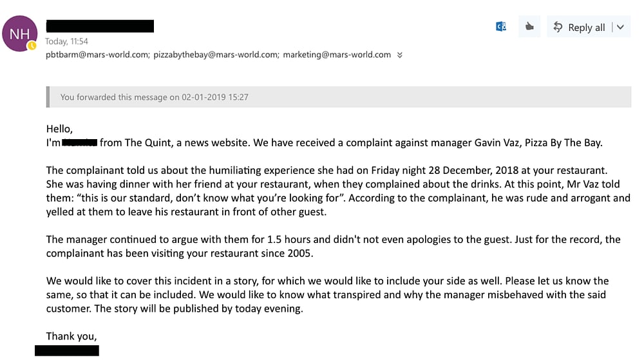Click the forwarded message info bar
Image resolution: width=644 pixels, height=362 pixels.
point(339,97)
